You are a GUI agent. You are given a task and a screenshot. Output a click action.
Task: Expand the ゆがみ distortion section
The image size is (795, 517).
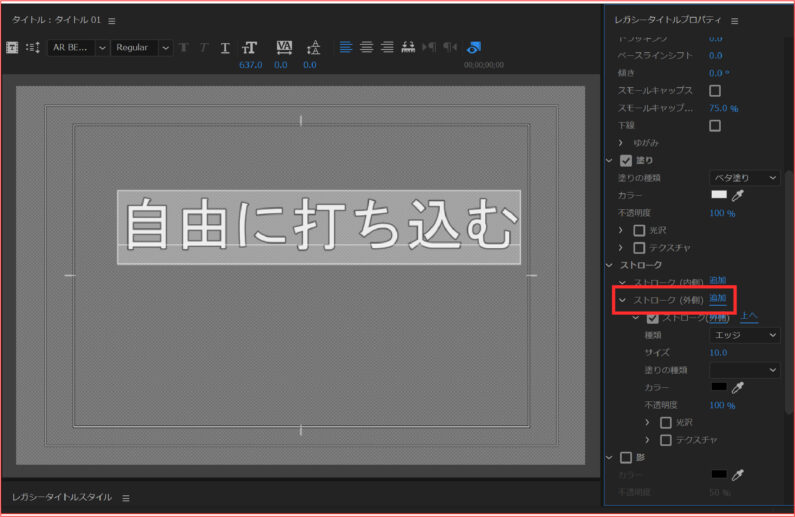[x=621, y=143]
